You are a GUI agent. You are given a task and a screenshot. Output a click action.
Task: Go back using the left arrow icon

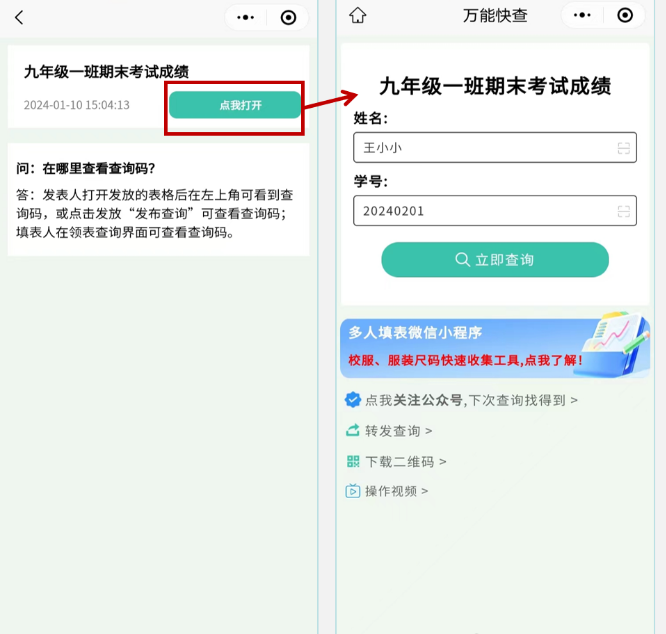19,18
